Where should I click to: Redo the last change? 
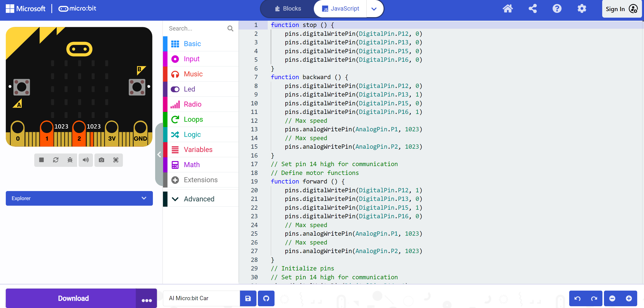click(594, 298)
